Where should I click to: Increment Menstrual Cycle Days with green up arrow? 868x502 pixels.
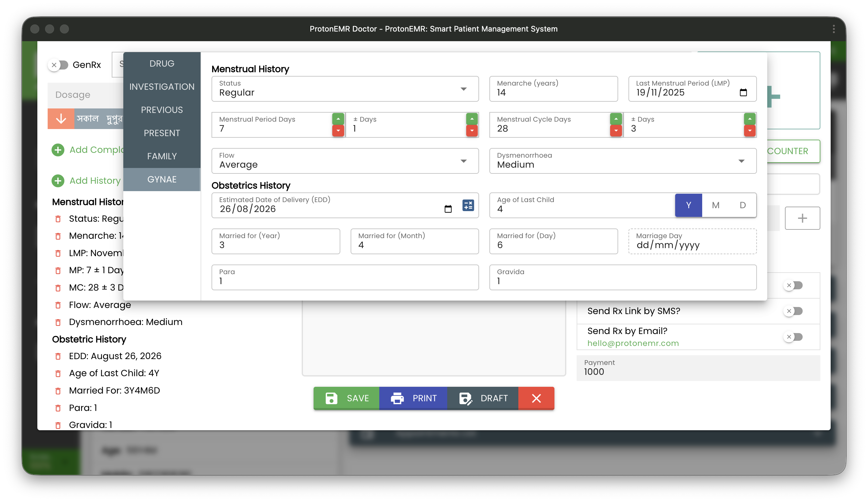616,119
